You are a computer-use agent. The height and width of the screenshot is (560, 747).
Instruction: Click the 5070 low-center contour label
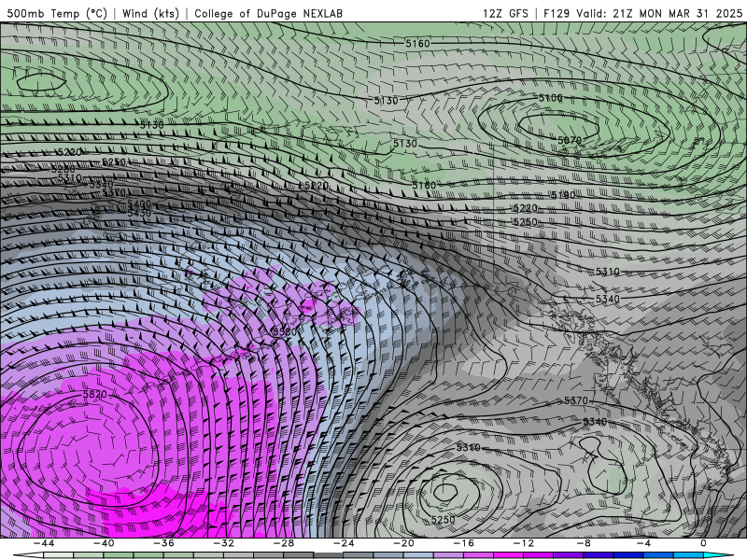tap(570, 140)
